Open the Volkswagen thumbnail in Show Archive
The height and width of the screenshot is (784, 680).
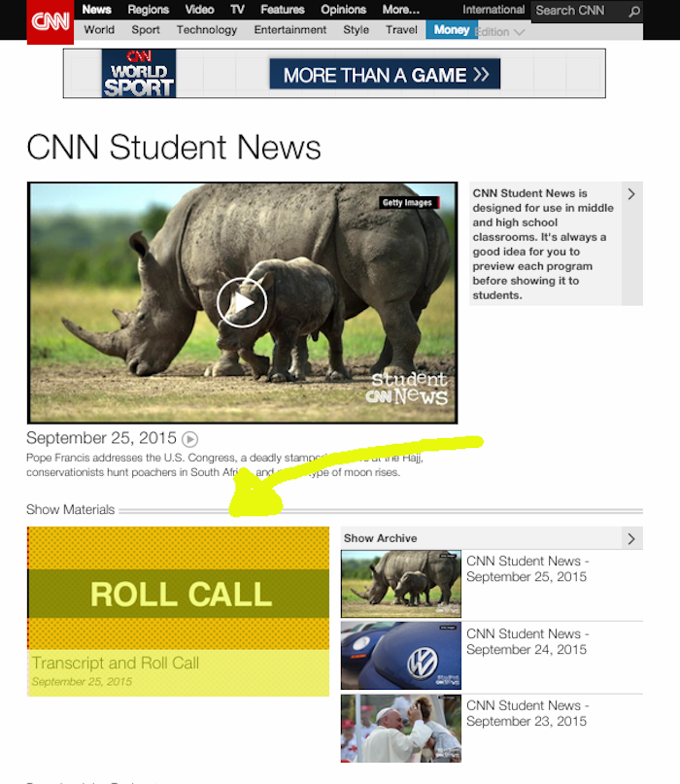[401, 656]
